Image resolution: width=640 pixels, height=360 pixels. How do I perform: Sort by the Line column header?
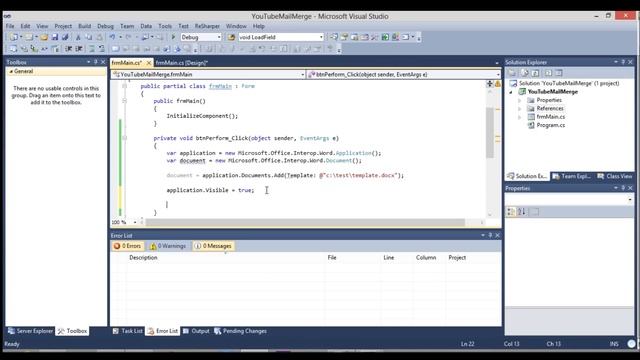[389, 258]
